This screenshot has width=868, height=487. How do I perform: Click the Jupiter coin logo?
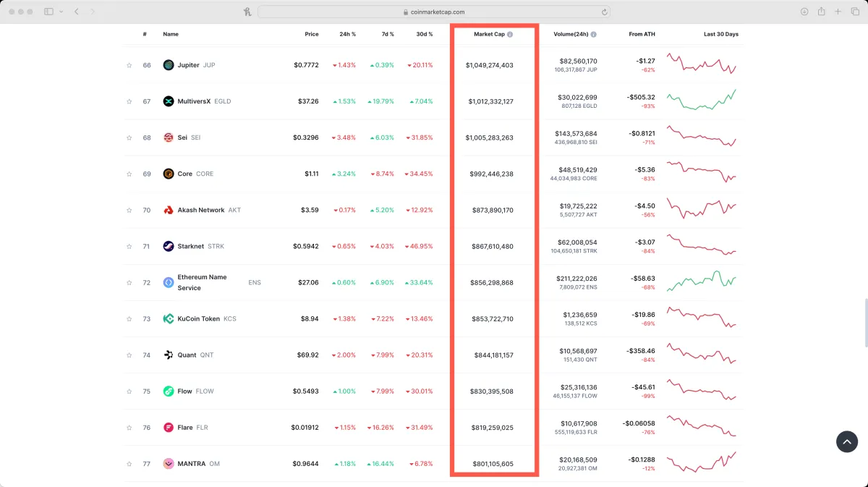pyautogui.click(x=169, y=65)
